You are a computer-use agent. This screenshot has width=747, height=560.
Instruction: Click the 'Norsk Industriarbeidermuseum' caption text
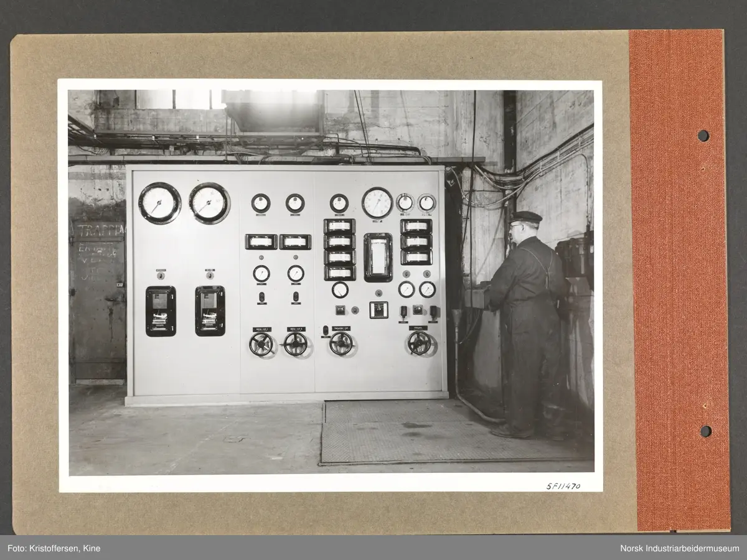point(680,548)
